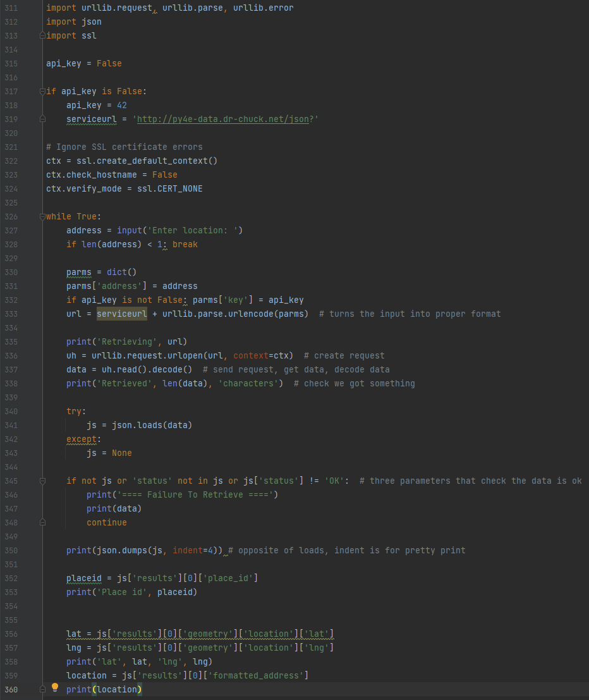Click 'context=ctx' argument on line 336
This screenshot has height=700, width=589.
(x=260, y=356)
